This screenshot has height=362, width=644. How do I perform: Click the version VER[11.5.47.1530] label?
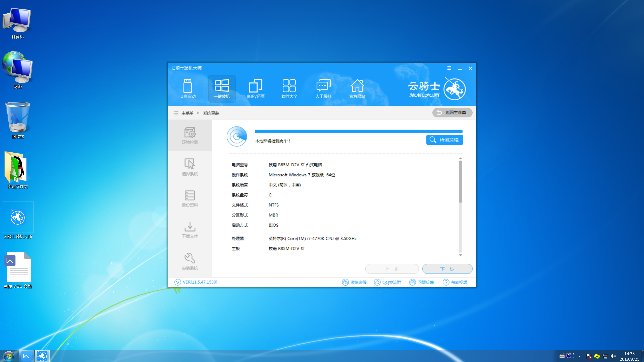(200, 282)
